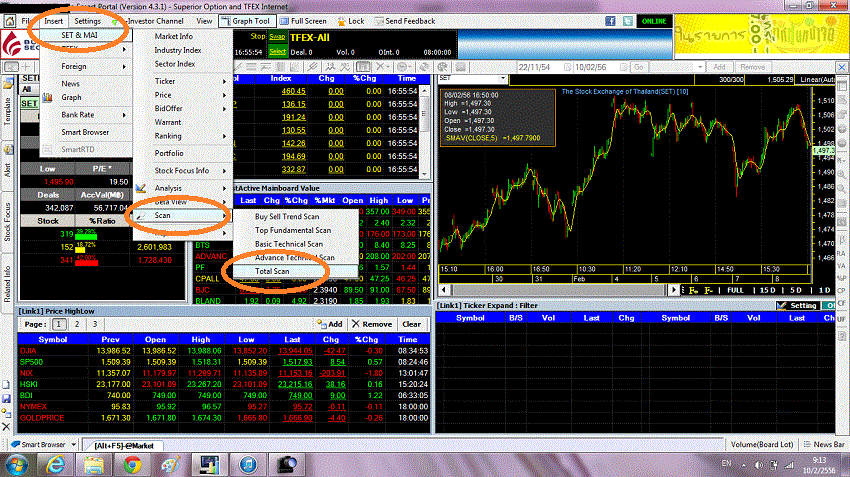850x477 pixels.
Task: Click the Send Feedback toolbar item
Action: click(405, 21)
